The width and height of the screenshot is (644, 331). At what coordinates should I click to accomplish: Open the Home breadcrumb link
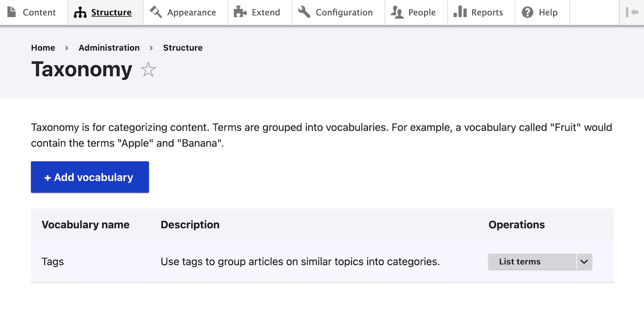[x=43, y=47]
